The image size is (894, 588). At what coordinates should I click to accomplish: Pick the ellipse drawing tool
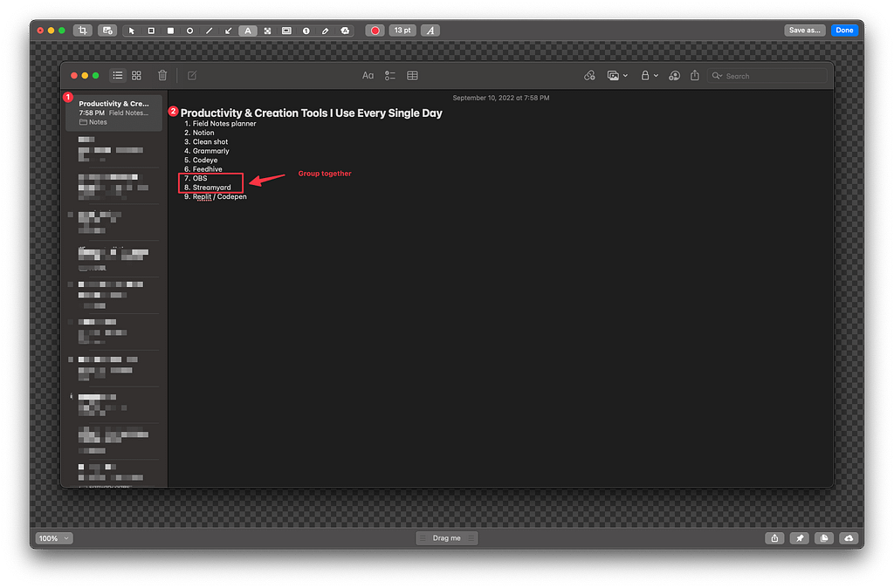pyautogui.click(x=189, y=31)
